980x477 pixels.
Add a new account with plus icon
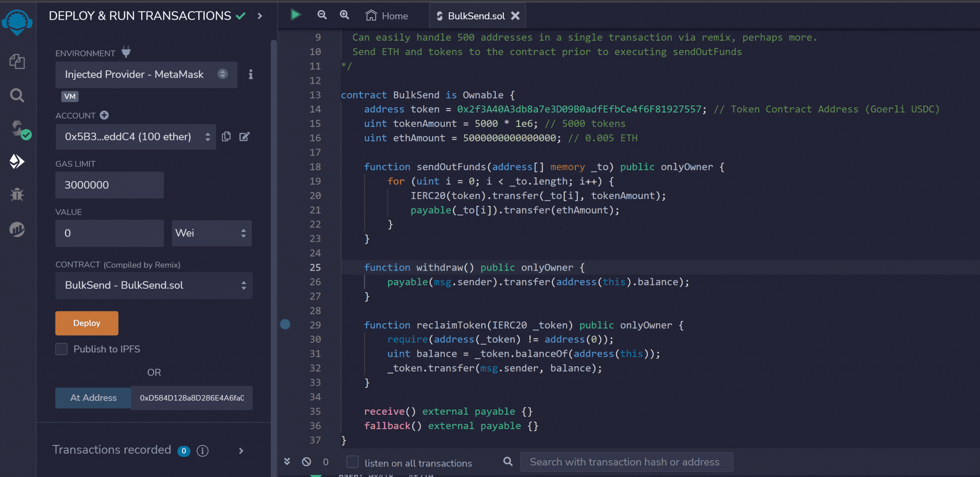click(104, 115)
